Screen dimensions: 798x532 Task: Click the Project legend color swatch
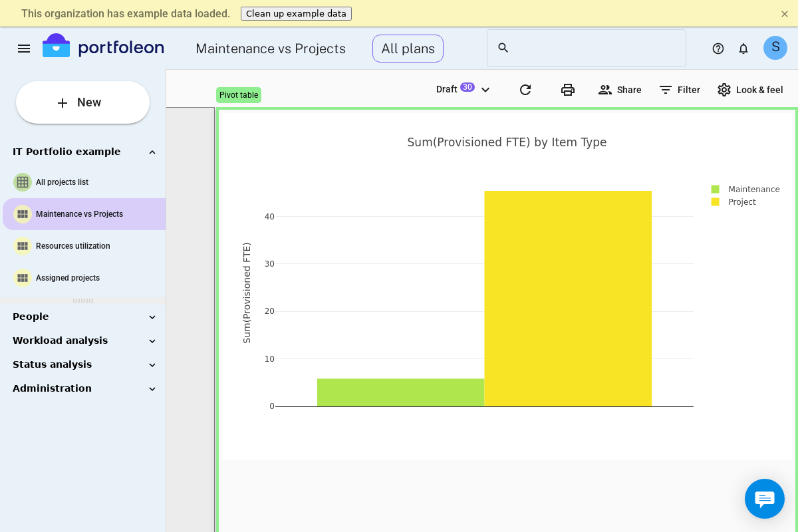point(715,202)
